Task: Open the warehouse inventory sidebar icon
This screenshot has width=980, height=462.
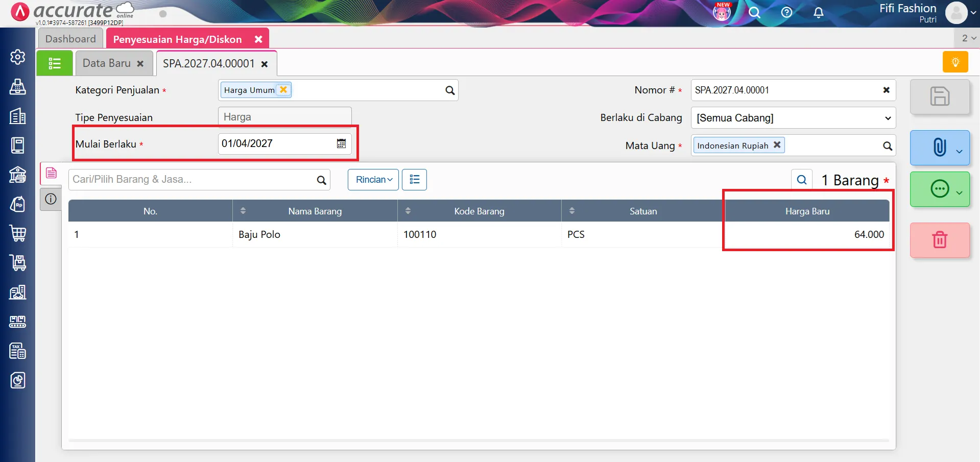Action: click(18, 292)
